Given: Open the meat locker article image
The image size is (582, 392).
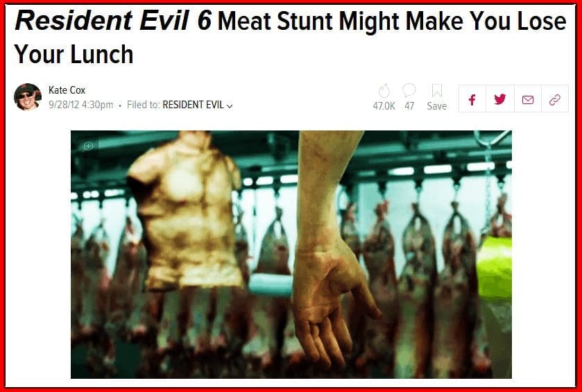Looking at the screenshot, I should pos(291,255).
